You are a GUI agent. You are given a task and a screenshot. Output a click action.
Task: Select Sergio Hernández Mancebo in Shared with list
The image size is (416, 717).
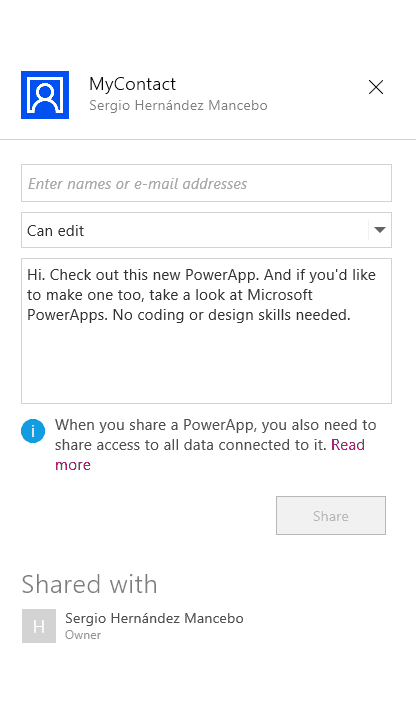point(154,618)
